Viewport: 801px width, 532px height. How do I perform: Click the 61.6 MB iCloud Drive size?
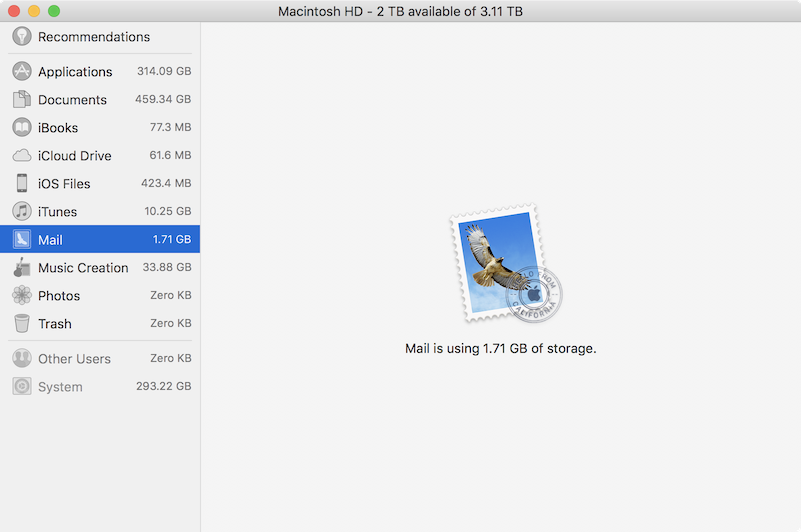click(x=170, y=155)
